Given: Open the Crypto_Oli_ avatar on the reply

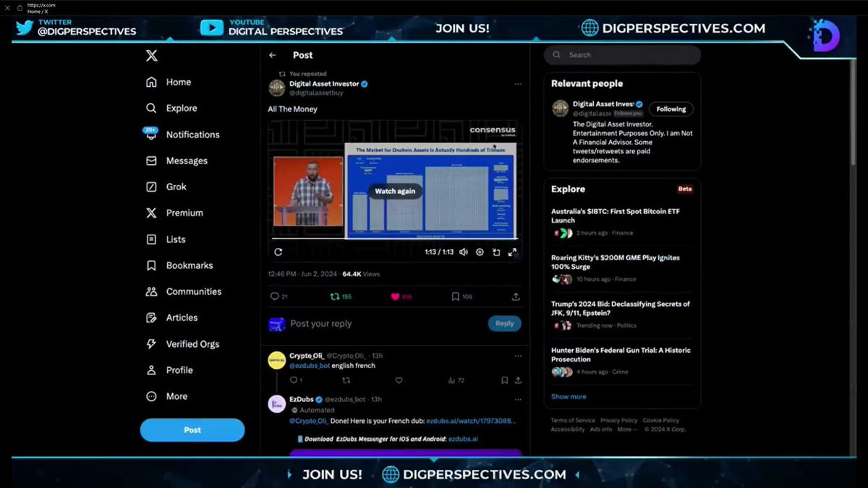Looking at the screenshot, I should (x=276, y=360).
